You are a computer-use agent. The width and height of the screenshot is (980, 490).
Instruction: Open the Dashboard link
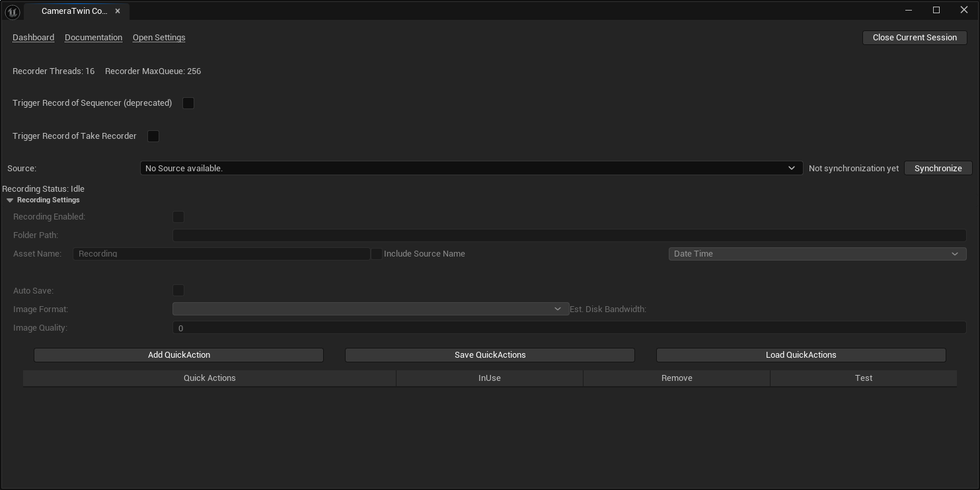pyautogui.click(x=33, y=38)
